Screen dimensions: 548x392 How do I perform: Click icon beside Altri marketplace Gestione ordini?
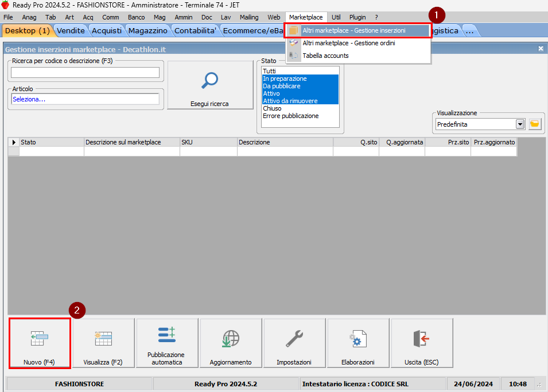[294, 43]
